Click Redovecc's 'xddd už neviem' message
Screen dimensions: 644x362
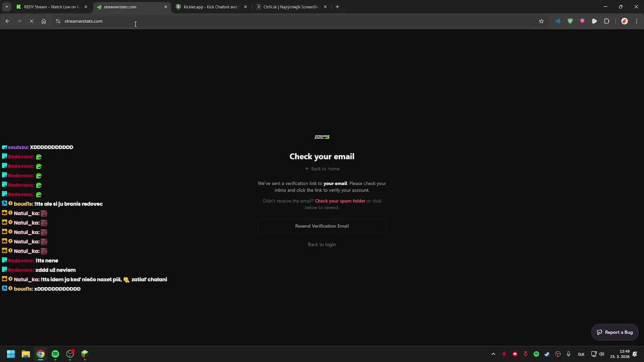point(55,270)
